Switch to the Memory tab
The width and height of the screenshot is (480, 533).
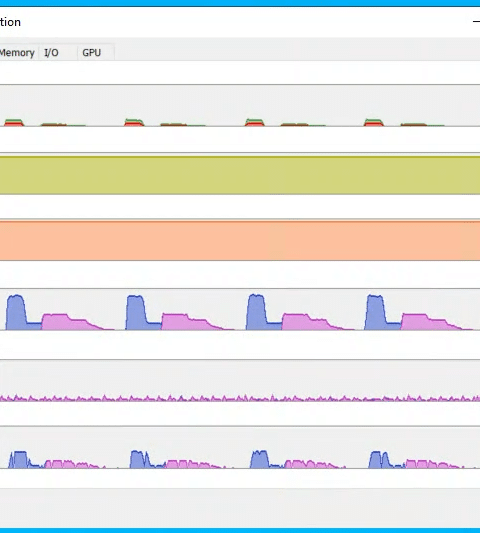(18, 53)
